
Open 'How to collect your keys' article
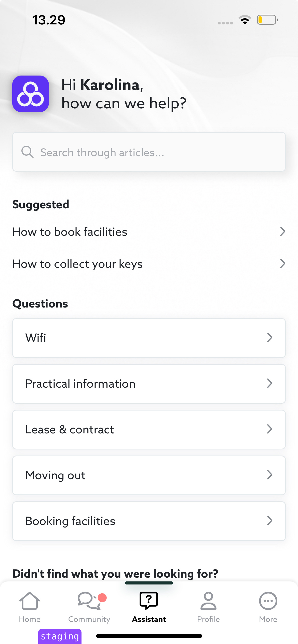149,264
